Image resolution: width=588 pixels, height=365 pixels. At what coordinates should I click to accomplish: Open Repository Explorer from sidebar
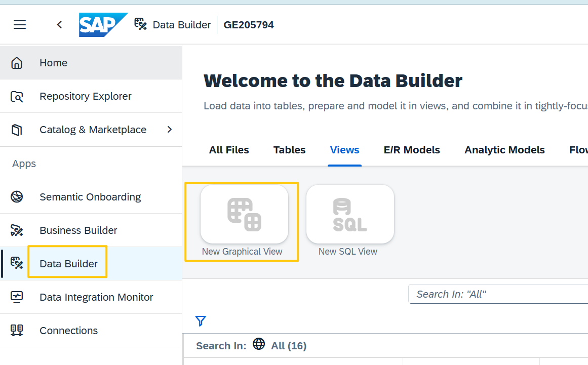click(x=91, y=96)
